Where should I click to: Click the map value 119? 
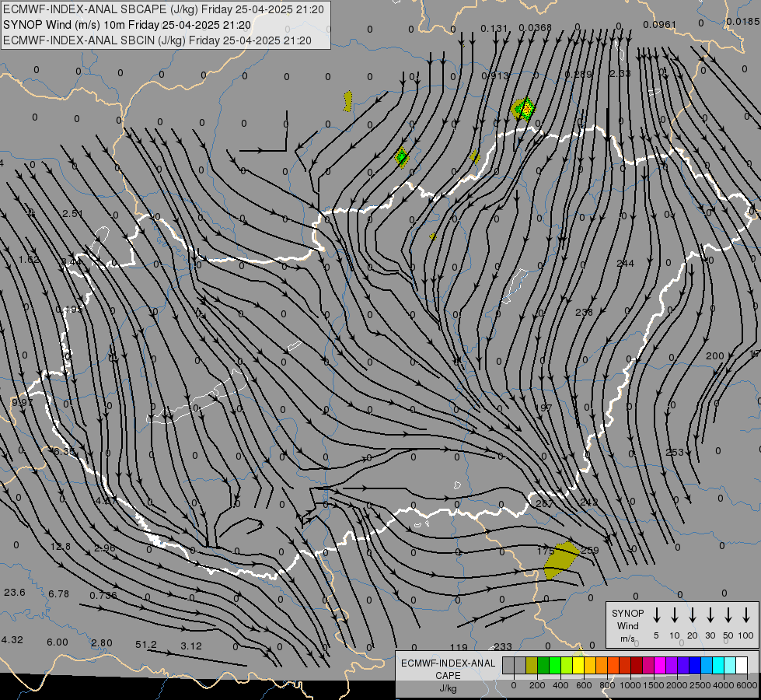459,647
